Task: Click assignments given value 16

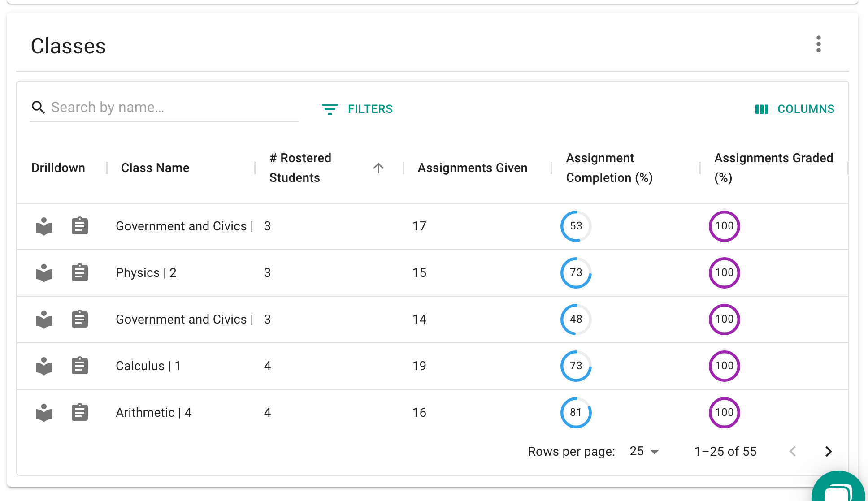Action: pos(419,413)
